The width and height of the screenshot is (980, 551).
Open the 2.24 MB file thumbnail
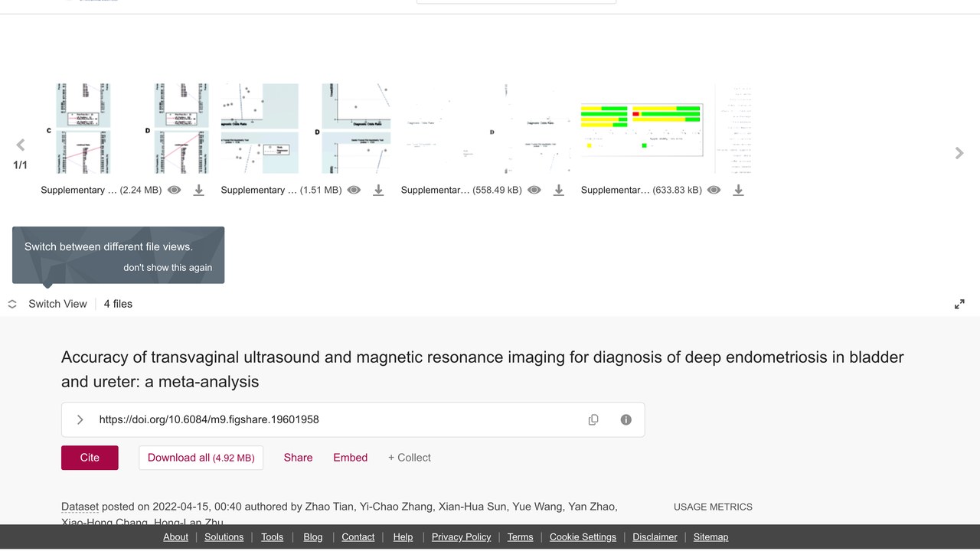(127, 129)
